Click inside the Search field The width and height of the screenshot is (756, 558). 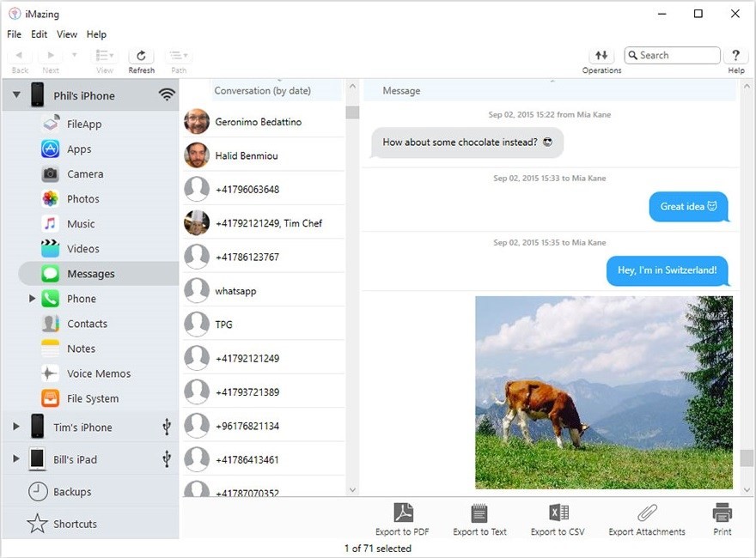(672, 56)
